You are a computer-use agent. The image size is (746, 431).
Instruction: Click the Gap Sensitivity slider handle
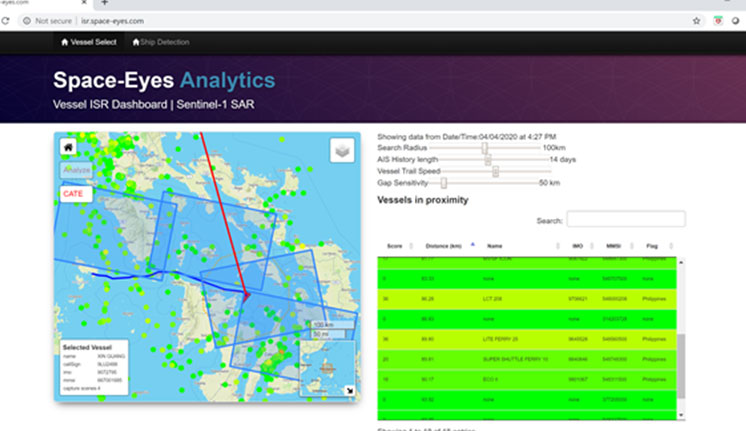444,184
